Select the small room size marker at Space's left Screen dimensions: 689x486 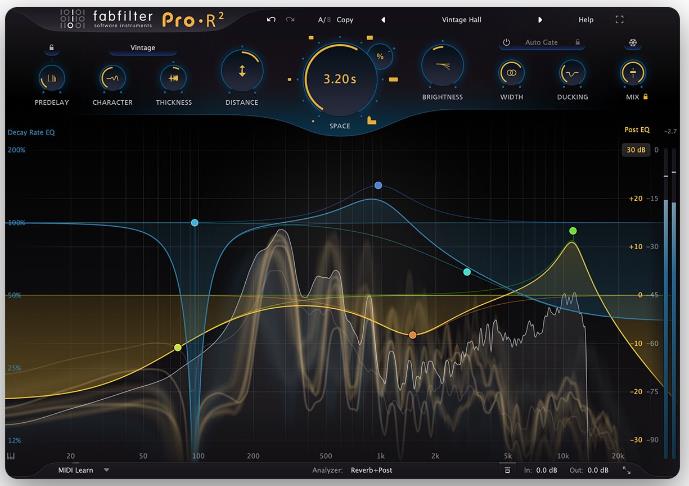290,80
